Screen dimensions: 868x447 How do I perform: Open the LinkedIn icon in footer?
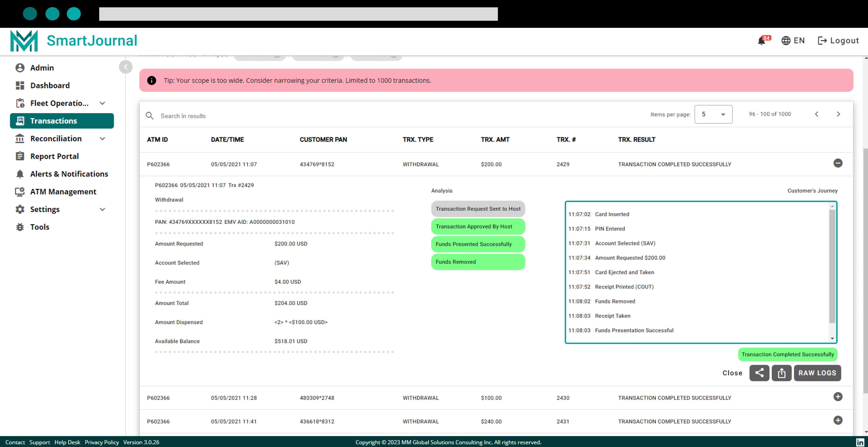coord(860,442)
